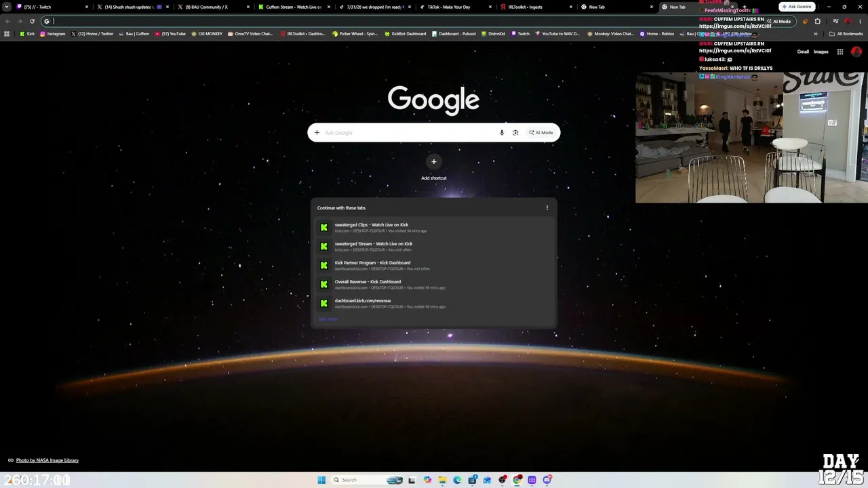The width and height of the screenshot is (868, 488).
Task: Open Kick Partner Program - Kick Dashboard
Action: [434, 266]
